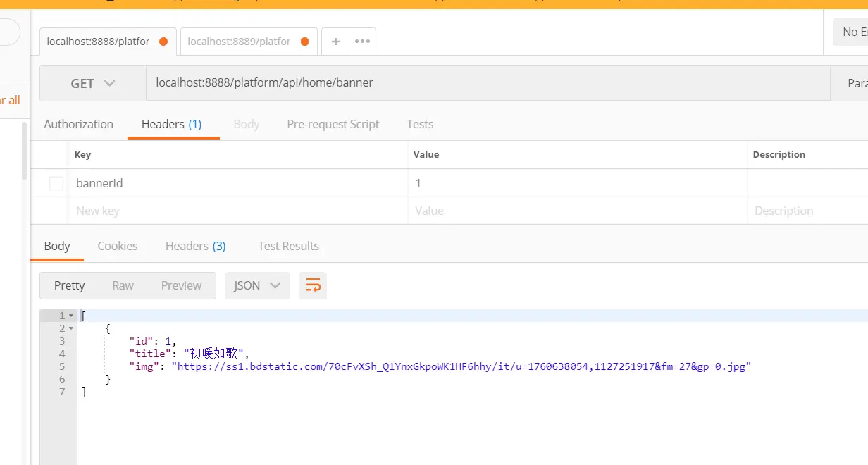868x465 pixels.
Task: Open the Pre-request Script tab
Action: click(333, 124)
